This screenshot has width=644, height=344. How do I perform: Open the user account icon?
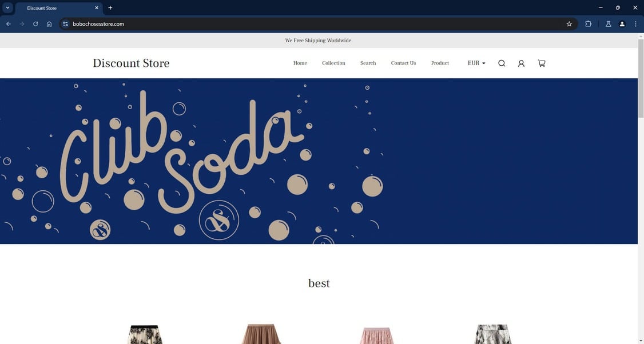tap(521, 63)
